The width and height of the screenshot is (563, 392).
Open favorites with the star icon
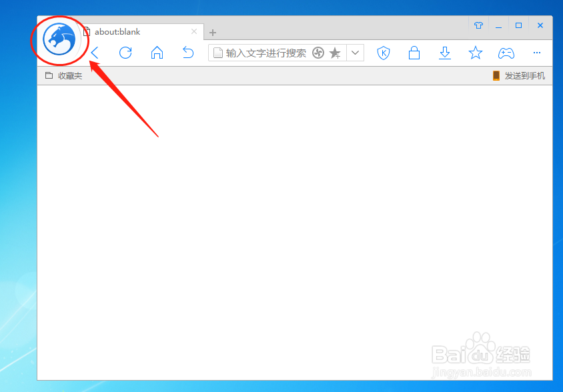point(476,53)
